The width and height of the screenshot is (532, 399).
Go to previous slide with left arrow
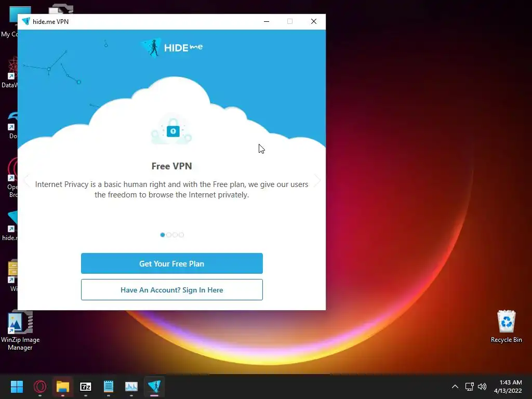click(27, 180)
